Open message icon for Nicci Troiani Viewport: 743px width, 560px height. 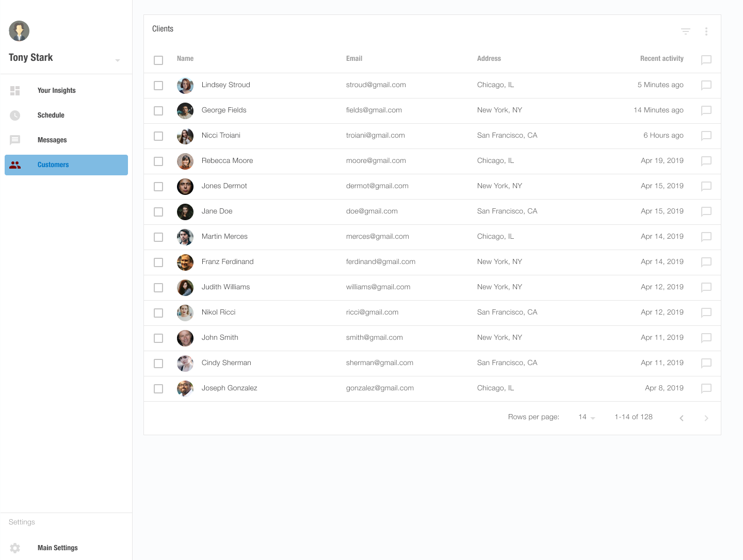pyautogui.click(x=706, y=136)
